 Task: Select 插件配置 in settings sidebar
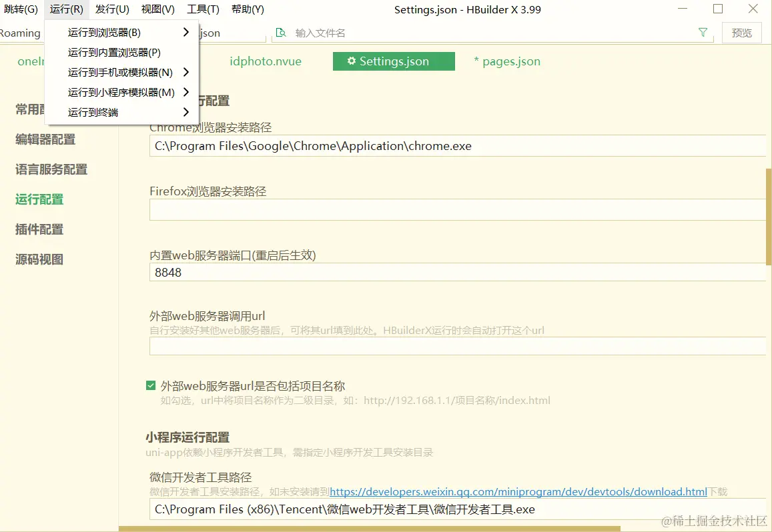pos(39,229)
